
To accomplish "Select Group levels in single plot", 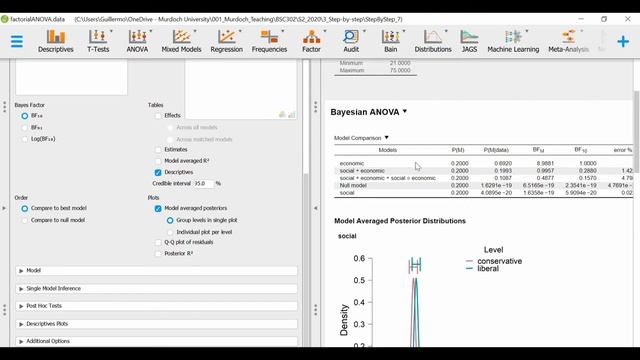I will coord(170,220).
